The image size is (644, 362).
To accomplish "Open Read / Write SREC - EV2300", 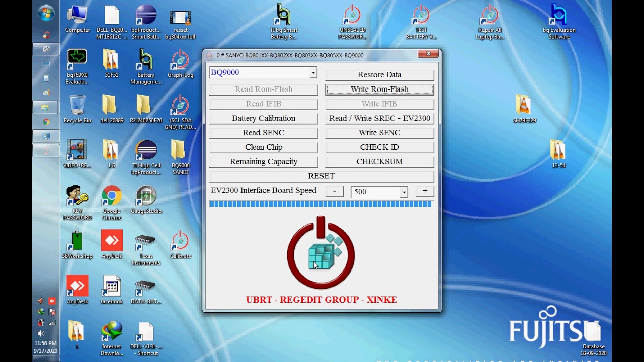I will point(379,118).
